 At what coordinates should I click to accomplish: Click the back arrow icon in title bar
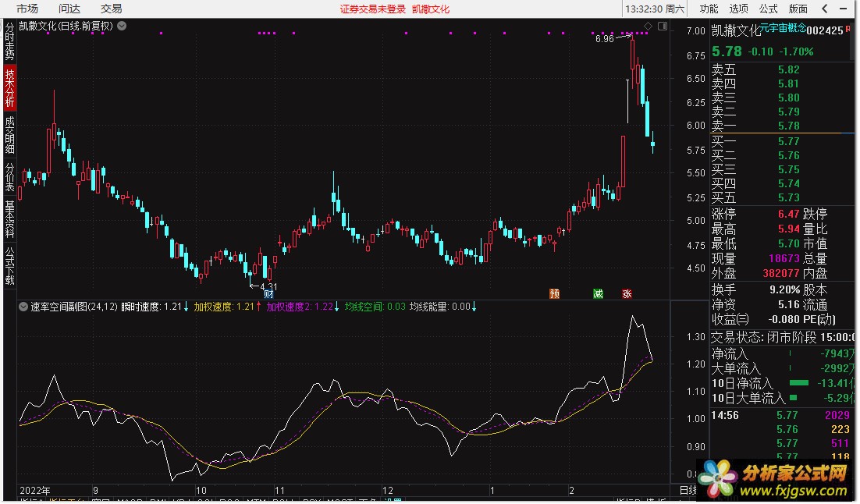[825, 9]
